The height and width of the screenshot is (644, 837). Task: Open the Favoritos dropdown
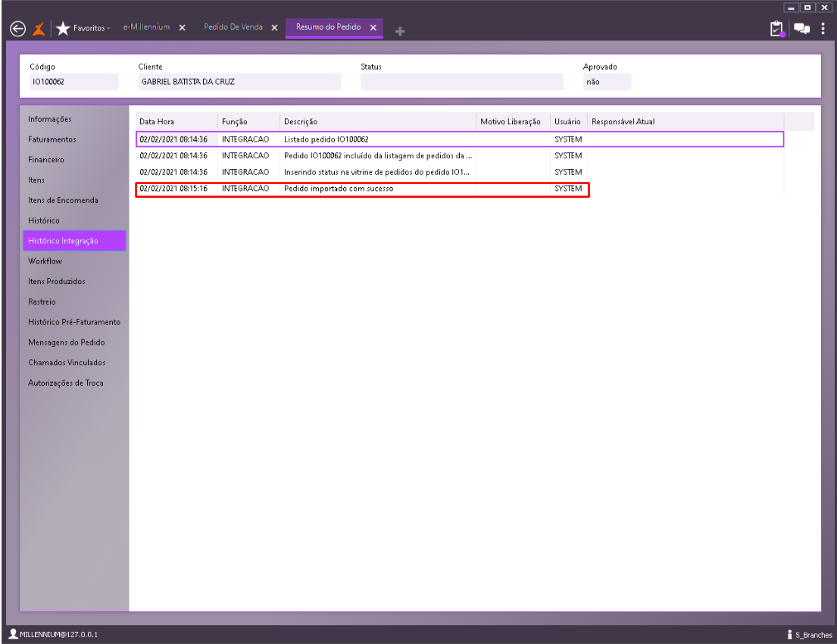pos(92,28)
